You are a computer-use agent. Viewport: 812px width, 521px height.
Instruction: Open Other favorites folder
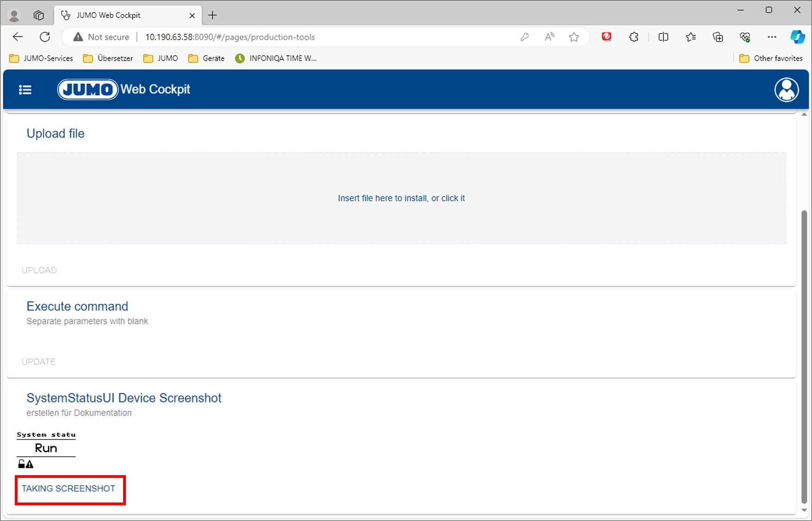tap(771, 58)
